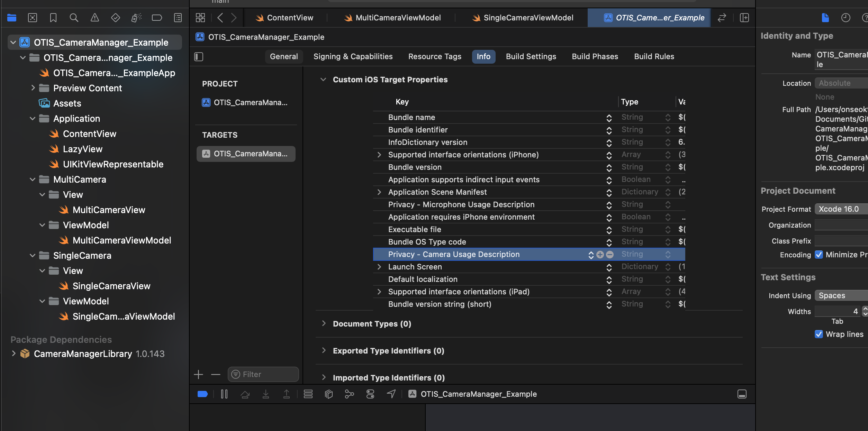
Task: Open the Find navigator magnifier icon
Action: click(74, 18)
